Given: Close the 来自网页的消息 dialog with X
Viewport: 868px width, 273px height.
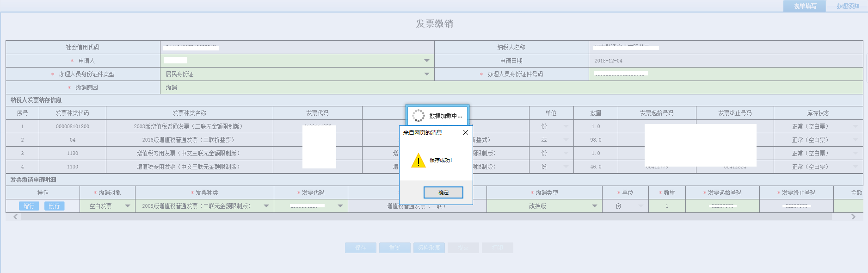Looking at the screenshot, I should click(x=465, y=132).
